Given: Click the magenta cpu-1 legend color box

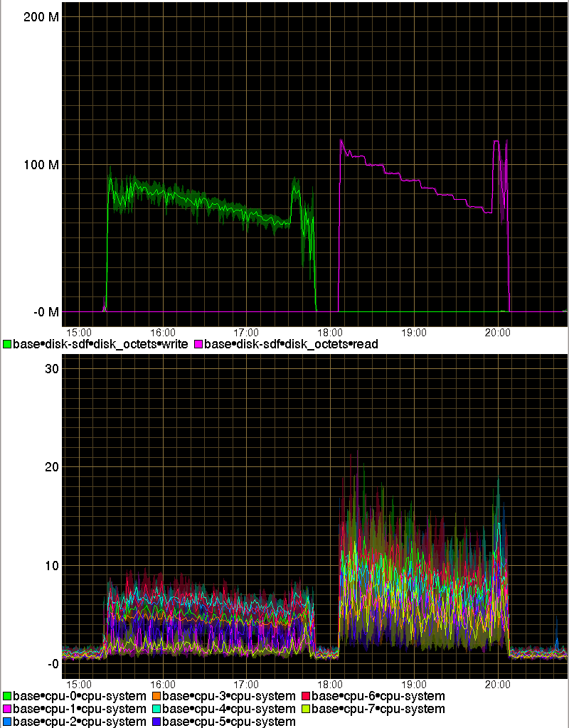Looking at the screenshot, I should click(x=7, y=709).
